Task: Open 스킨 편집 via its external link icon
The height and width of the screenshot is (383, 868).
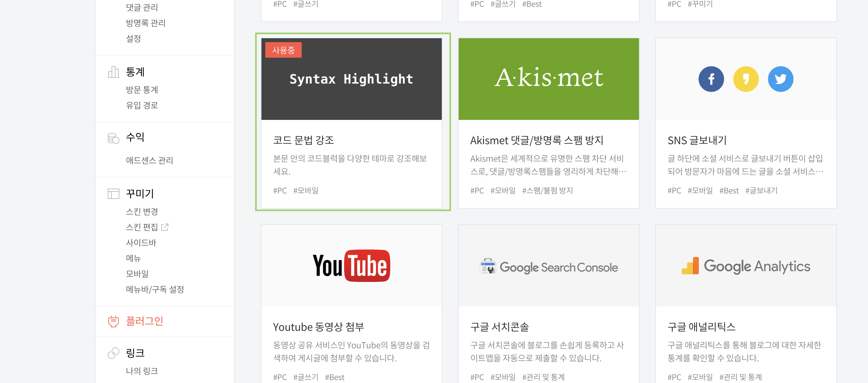Action: click(x=165, y=227)
